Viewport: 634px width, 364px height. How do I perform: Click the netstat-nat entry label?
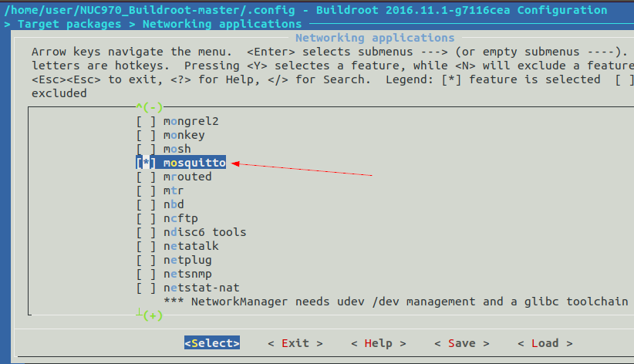tap(201, 288)
